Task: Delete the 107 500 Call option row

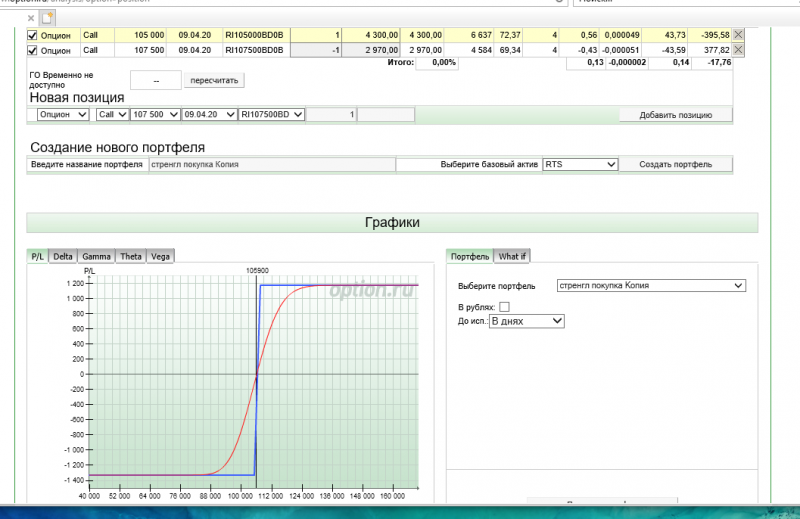Action: (x=738, y=50)
